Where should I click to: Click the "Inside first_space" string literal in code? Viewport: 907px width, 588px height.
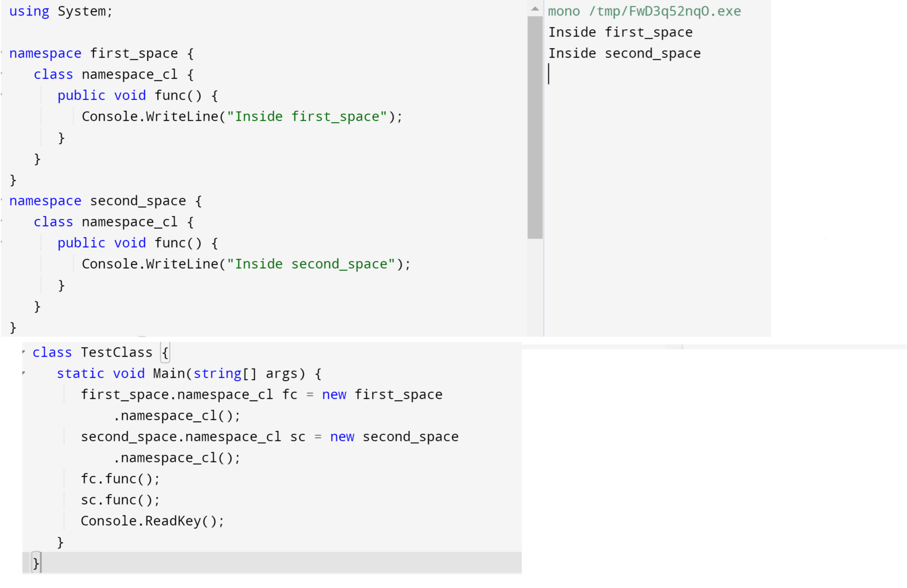tap(307, 117)
